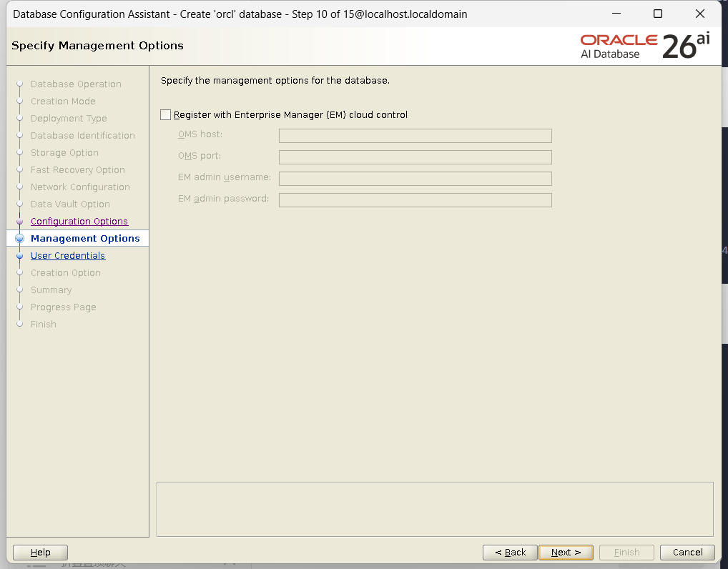Select Management Options in step list

(x=85, y=239)
